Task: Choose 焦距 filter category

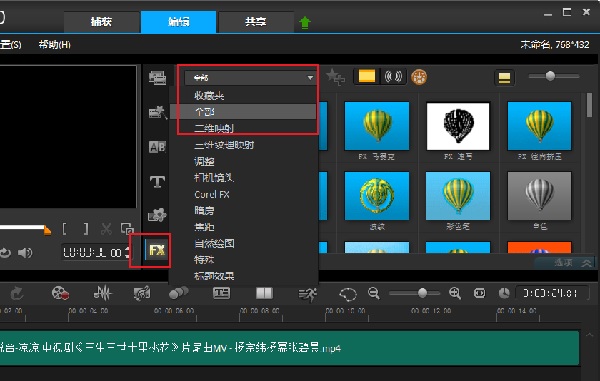Action: (204, 227)
